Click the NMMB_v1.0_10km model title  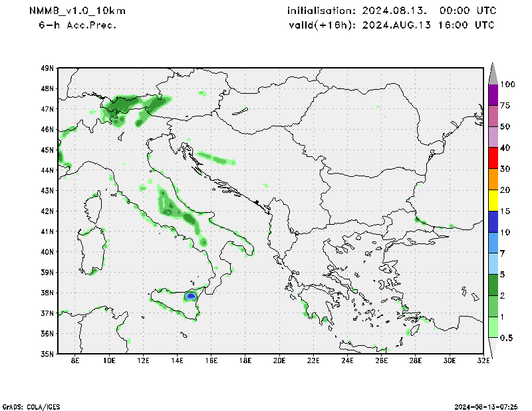[x=77, y=11]
